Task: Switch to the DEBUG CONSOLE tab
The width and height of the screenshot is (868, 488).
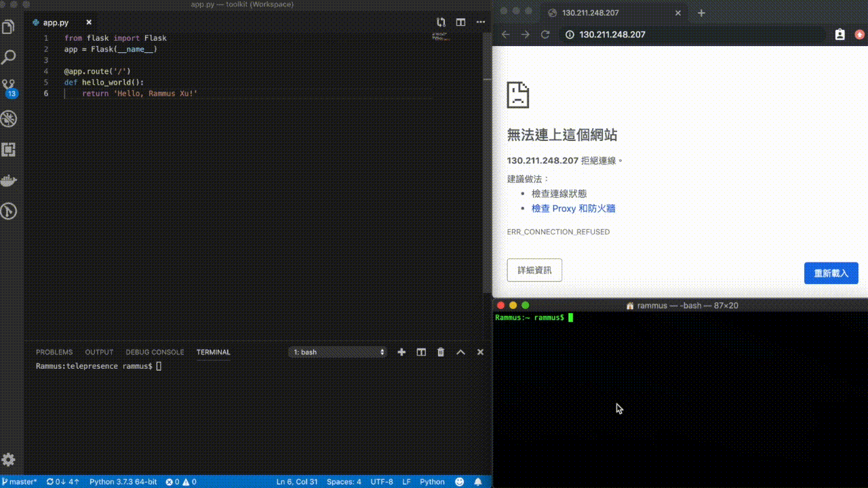Action: pyautogui.click(x=155, y=352)
